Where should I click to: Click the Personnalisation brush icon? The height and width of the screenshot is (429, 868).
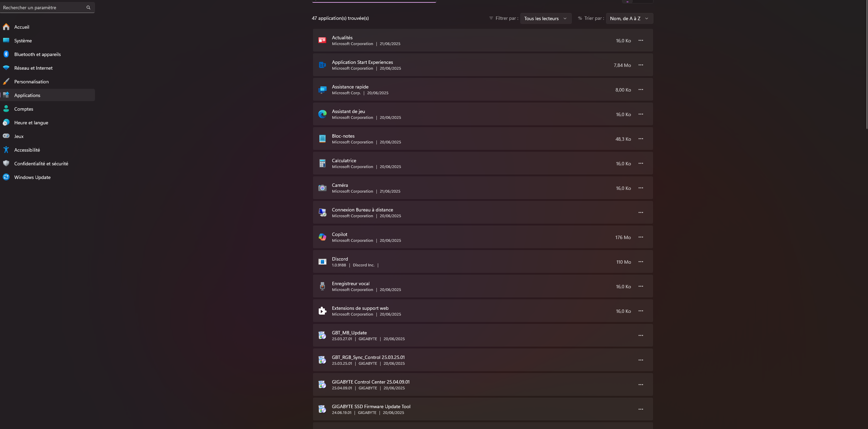coord(6,81)
